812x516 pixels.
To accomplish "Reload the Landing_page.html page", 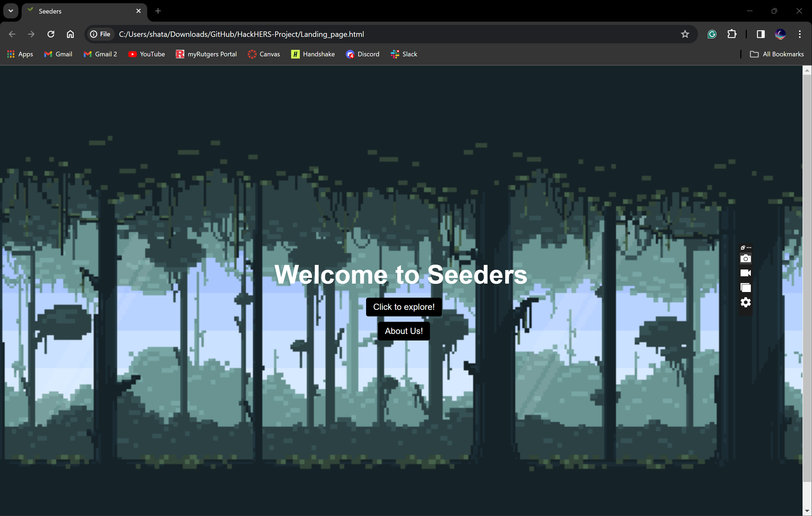I will click(51, 34).
